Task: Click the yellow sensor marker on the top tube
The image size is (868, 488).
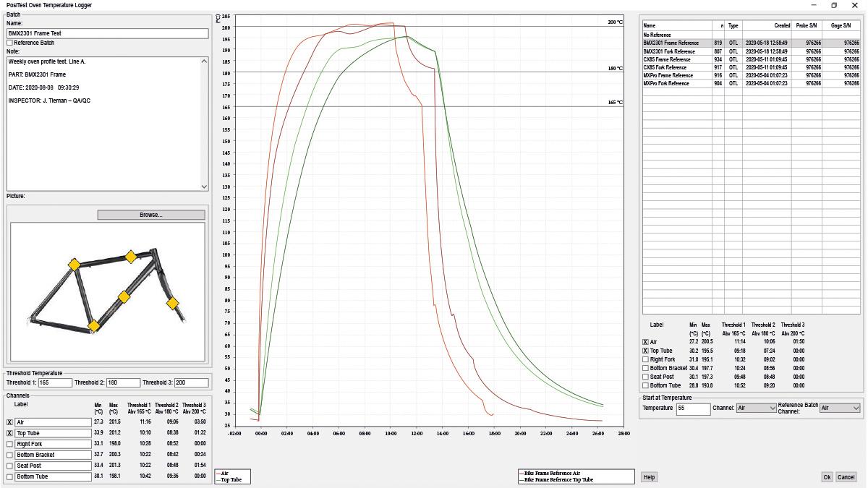Action: 130,257
